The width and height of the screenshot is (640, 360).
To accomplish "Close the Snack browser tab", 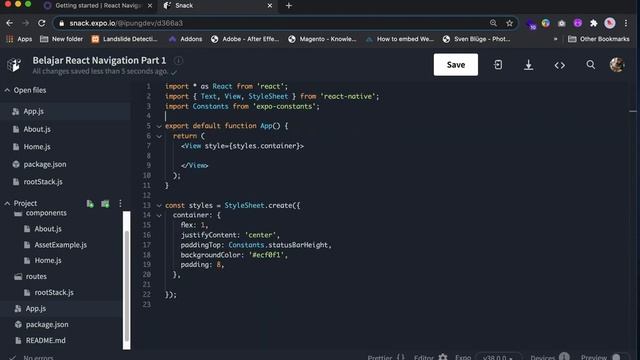I will (269, 6).
